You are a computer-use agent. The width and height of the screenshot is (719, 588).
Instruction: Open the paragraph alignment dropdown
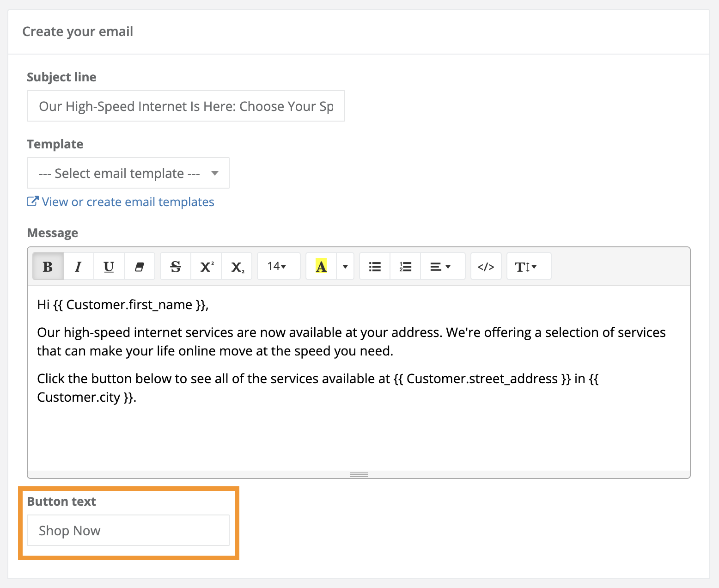[x=441, y=267]
